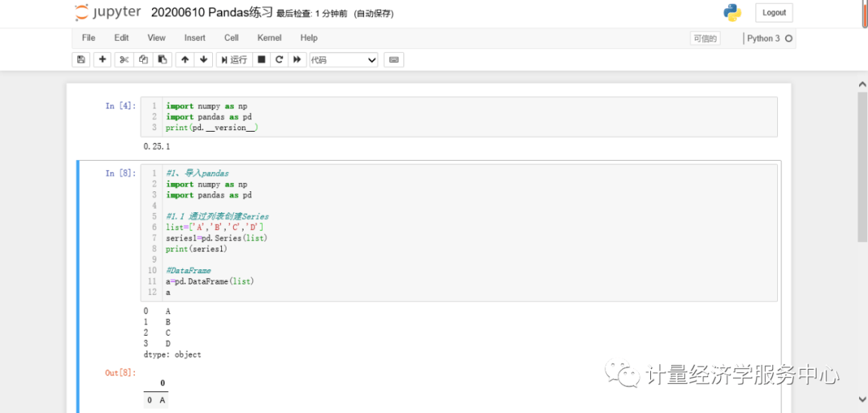The image size is (868, 413).
Task: Insert a cell below with the plus icon
Action: pyautogui.click(x=102, y=59)
